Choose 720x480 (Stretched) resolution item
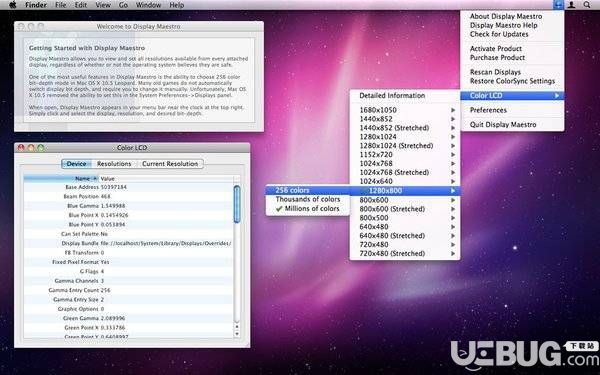Viewport: 600px width, 375px height. pyautogui.click(x=405, y=253)
